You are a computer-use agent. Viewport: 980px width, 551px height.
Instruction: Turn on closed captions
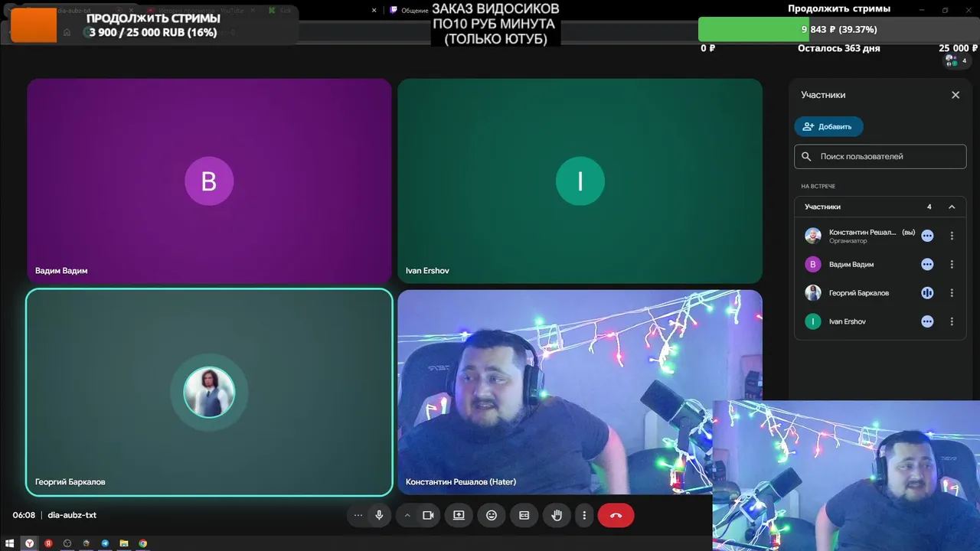click(524, 515)
